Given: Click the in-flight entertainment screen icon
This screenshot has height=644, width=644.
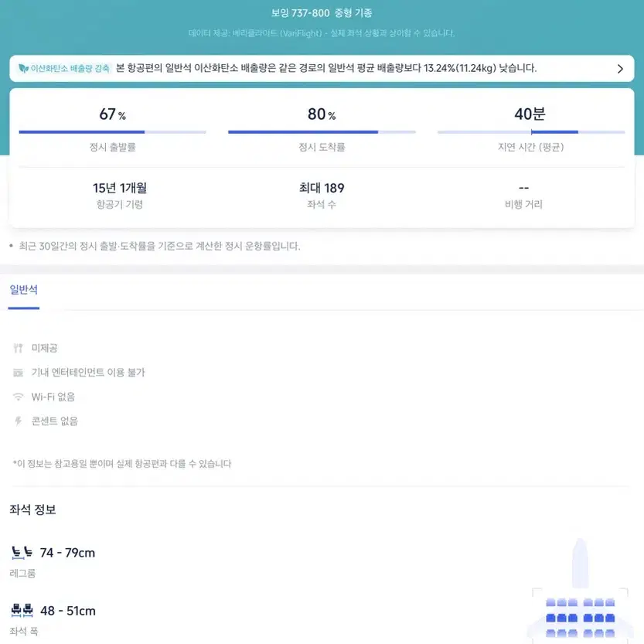Looking at the screenshot, I should [x=18, y=373].
